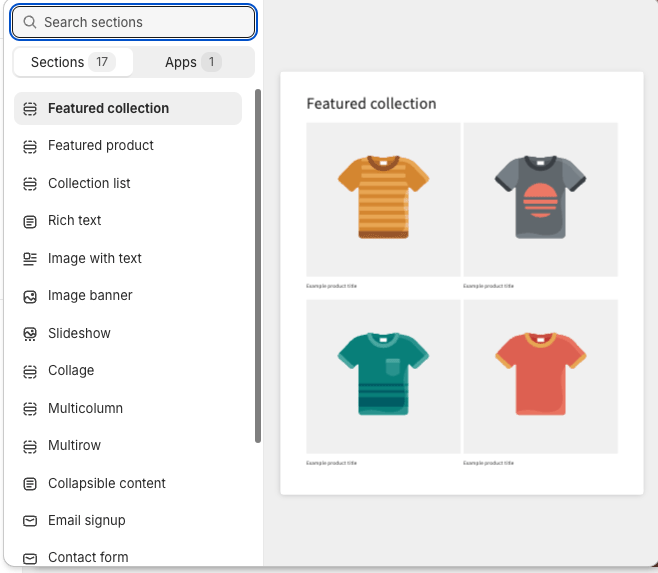Image resolution: width=658 pixels, height=573 pixels.
Task: Click the Collapsible content icon
Action: [30, 484]
